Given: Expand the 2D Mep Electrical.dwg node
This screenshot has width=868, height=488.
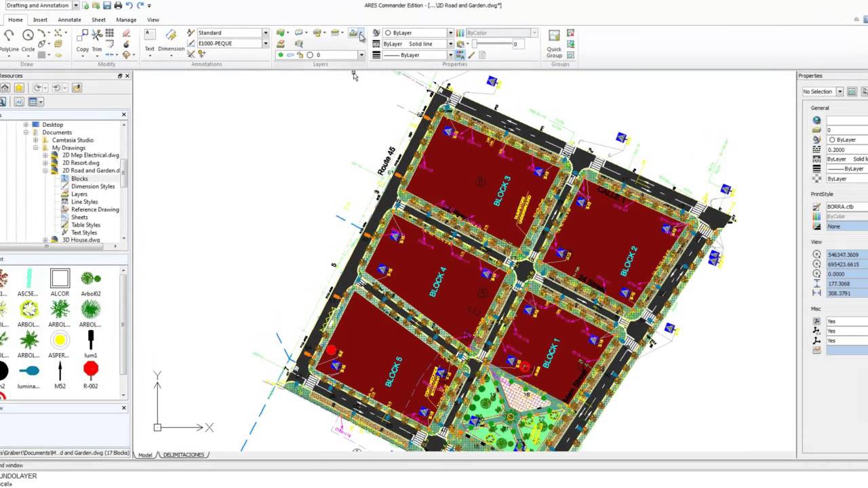Looking at the screenshot, I should point(45,155).
